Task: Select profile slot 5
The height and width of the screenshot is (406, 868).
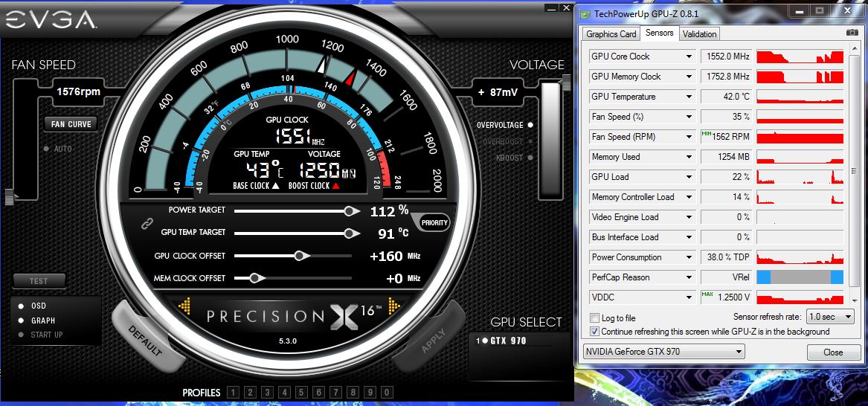Action: 302,393
